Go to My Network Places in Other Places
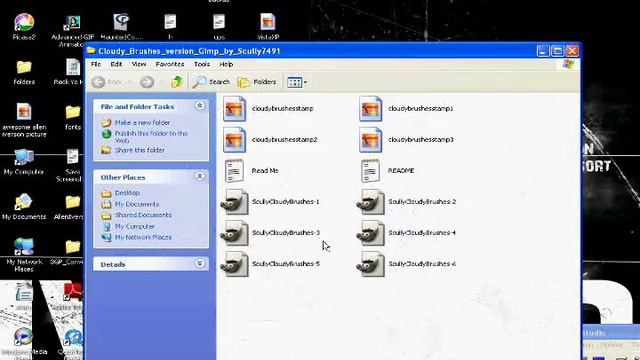The width and height of the screenshot is (640, 360). point(143,237)
